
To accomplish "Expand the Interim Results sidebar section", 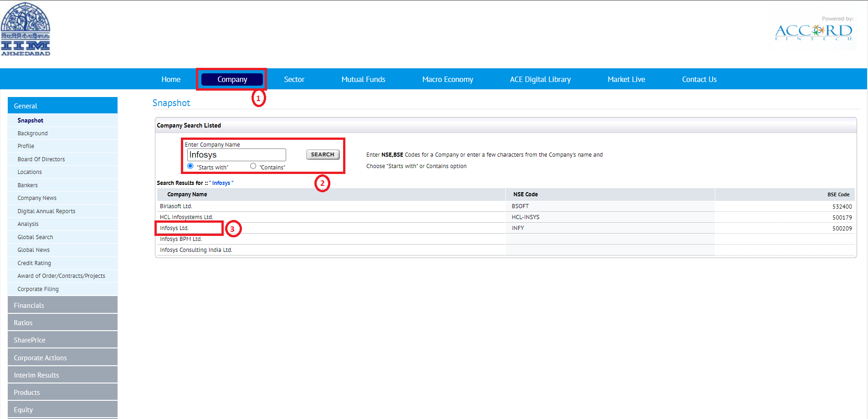I will (x=62, y=375).
